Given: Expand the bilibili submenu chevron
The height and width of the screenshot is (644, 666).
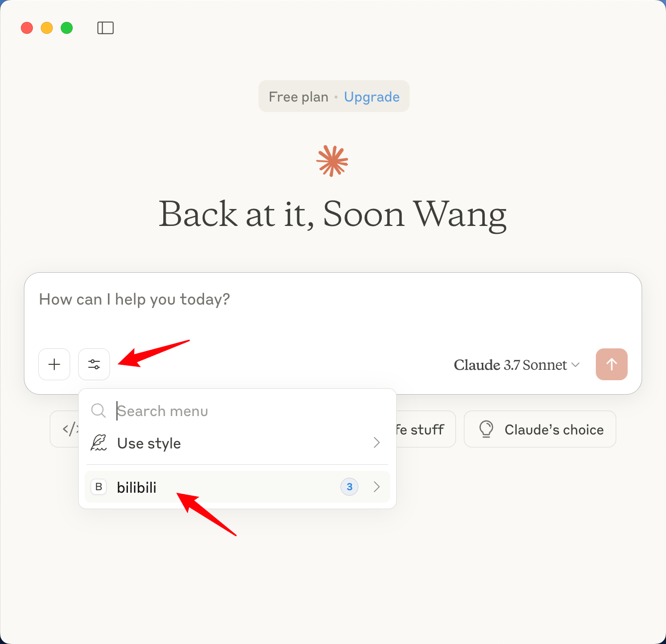Looking at the screenshot, I should click(377, 487).
